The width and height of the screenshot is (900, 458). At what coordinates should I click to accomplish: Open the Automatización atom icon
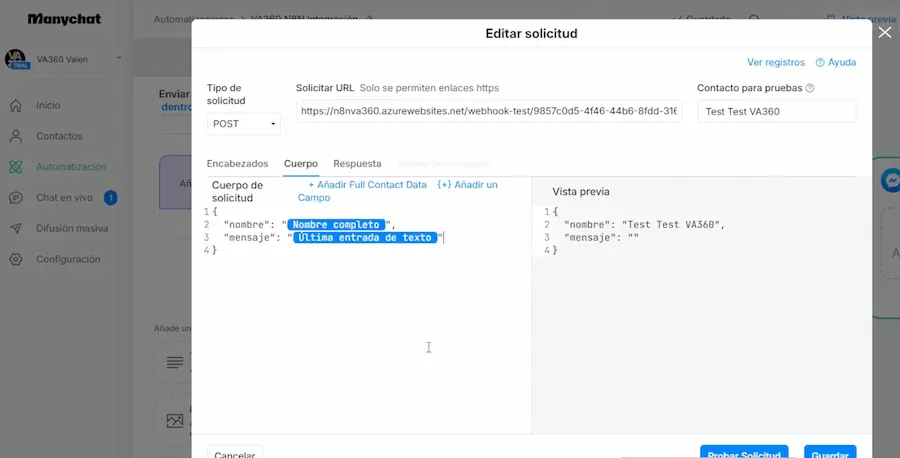16,167
